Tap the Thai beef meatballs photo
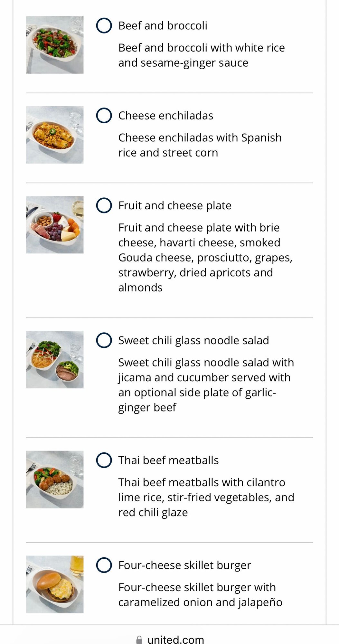This screenshot has height=644, width=339. tap(55, 479)
